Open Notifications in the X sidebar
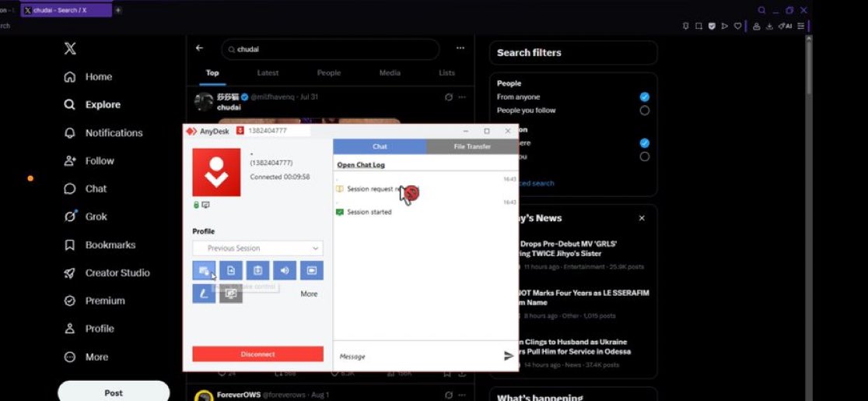Image resolution: width=868 pixels, height=401 pixels. coord(103,133)
